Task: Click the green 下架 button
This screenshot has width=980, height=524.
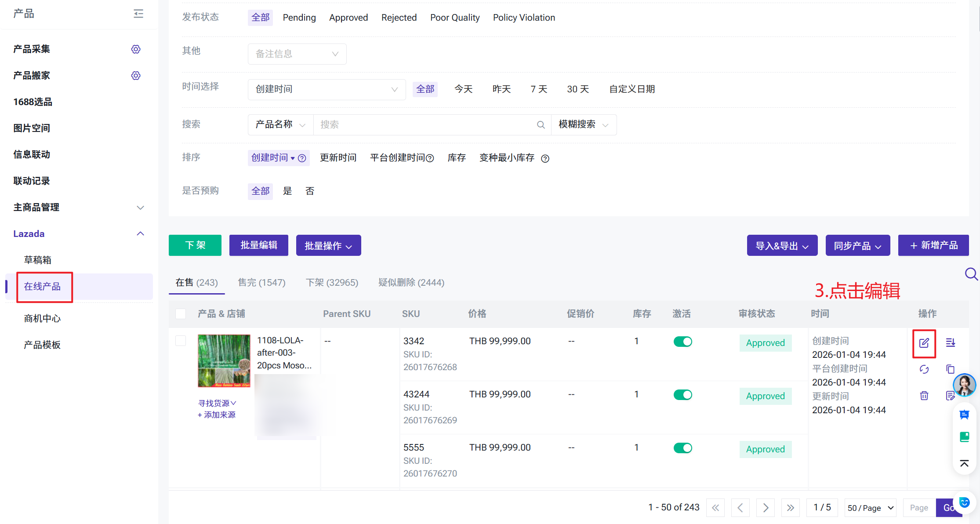Action: pos(195,245)
